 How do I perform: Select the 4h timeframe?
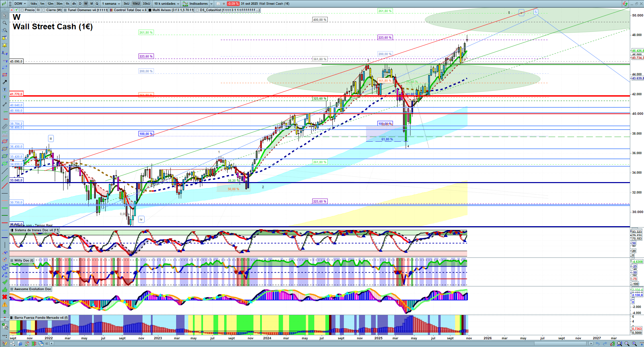point(74,4)
